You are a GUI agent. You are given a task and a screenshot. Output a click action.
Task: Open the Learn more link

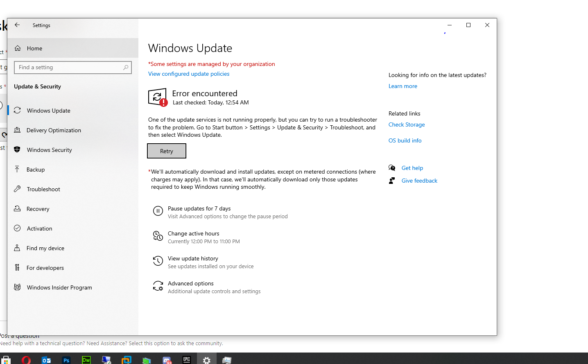(x=403, y=86)
